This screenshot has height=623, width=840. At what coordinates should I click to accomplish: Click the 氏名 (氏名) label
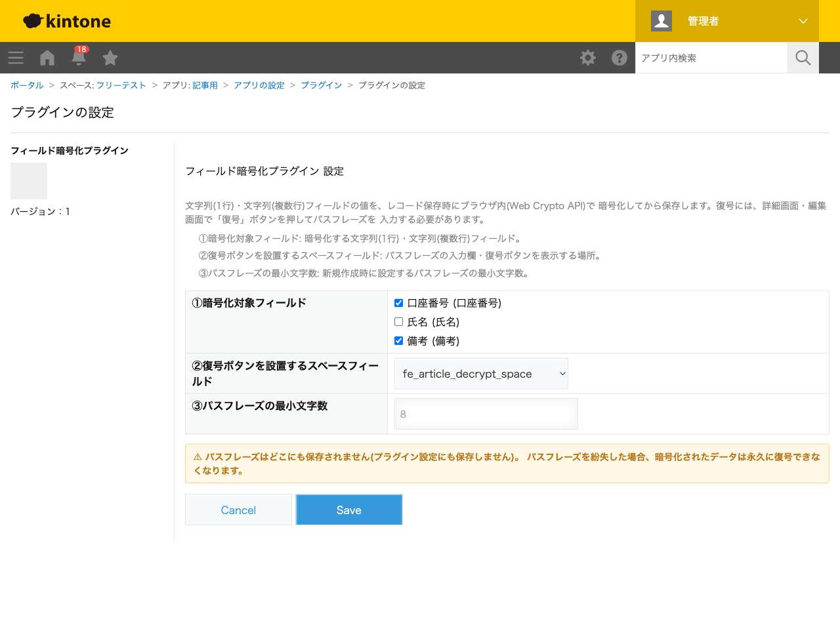tap(433, 322)
